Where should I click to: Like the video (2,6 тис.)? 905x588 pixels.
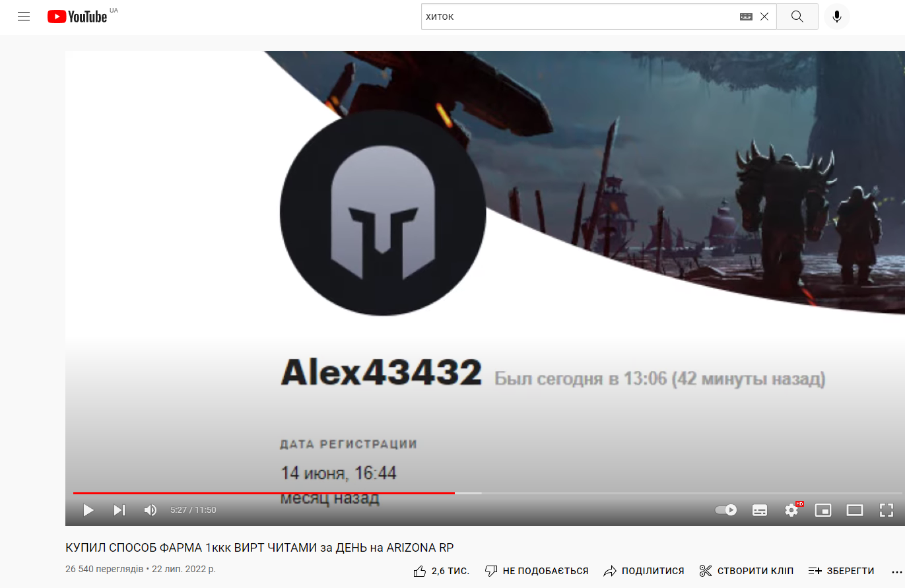[x=441, y=571]
